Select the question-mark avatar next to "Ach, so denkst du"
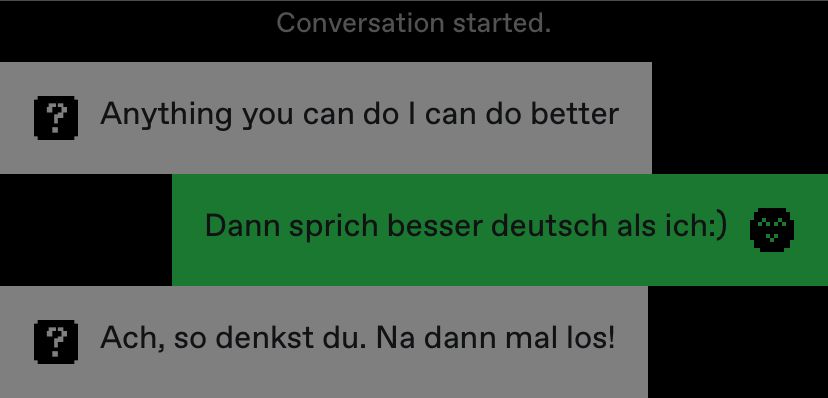 [x=56, y=342]
